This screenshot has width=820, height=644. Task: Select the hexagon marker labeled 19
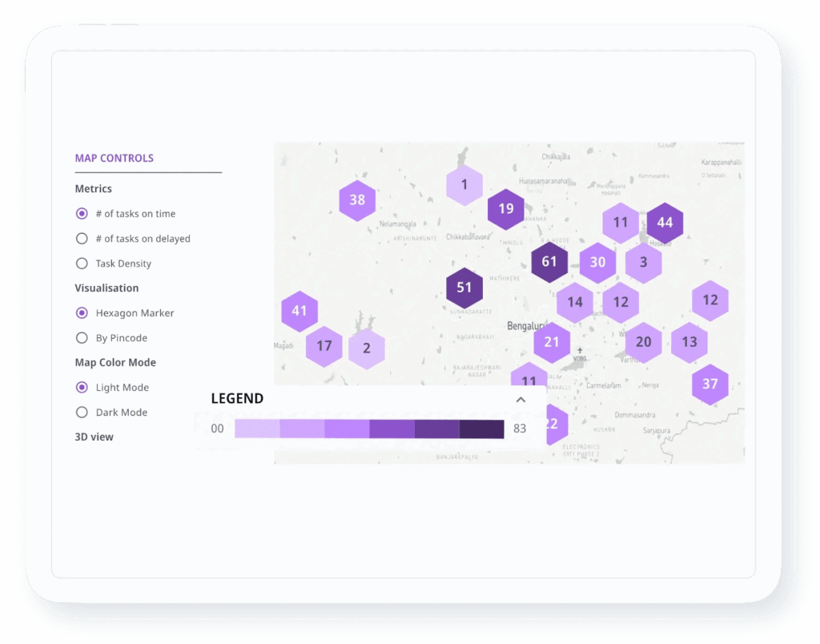pyautogui.click(x=506, y=209)
